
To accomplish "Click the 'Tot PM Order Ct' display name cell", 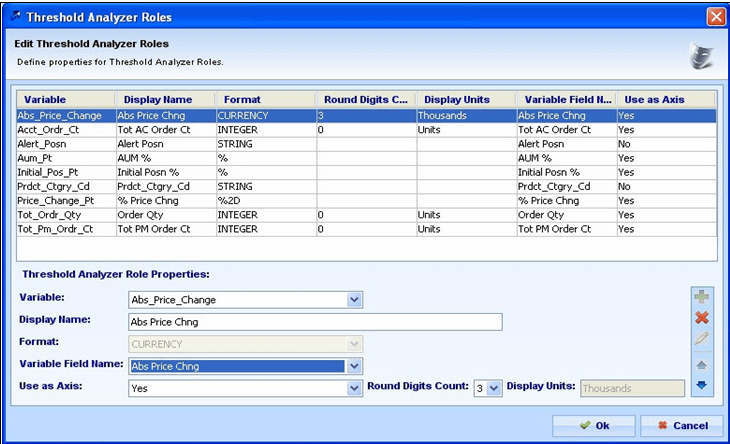I will pyautogui.click(x=166, y=229).
